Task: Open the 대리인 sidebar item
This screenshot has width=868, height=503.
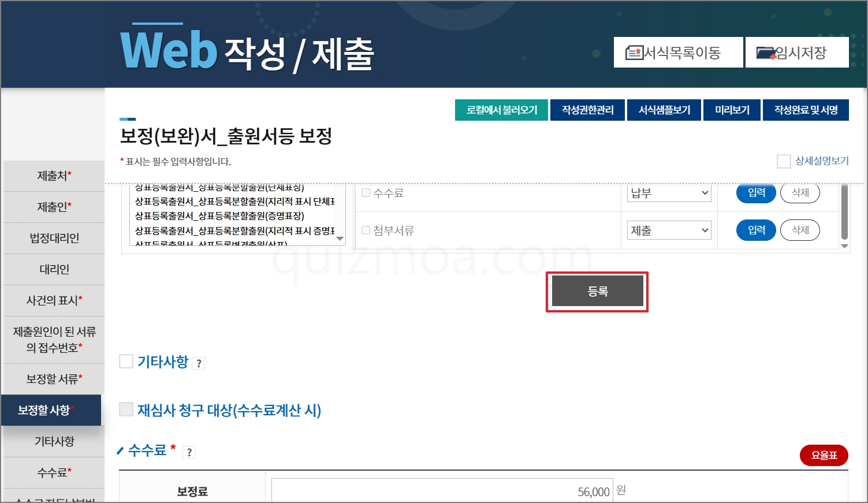Action: [x=54, y=269]
